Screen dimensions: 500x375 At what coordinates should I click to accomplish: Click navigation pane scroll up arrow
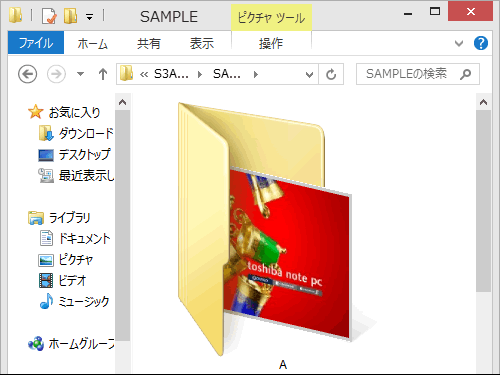click(123, 102)
